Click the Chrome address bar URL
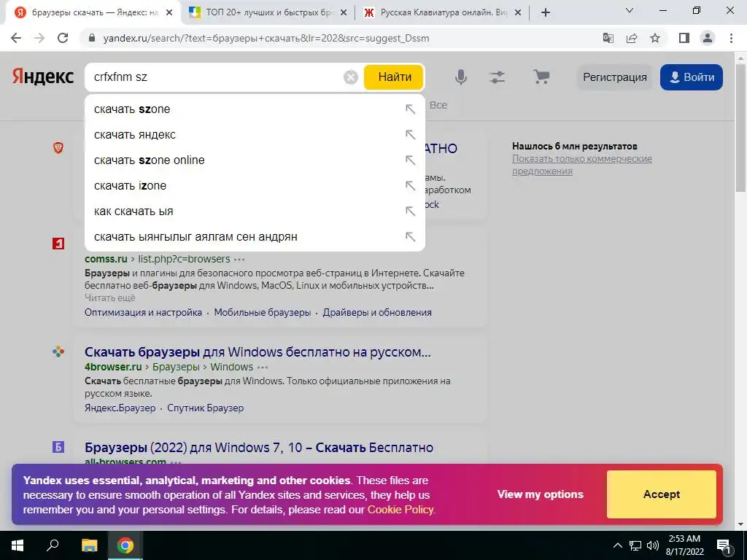This screenshot has width=747, height=560. (266, 38)
